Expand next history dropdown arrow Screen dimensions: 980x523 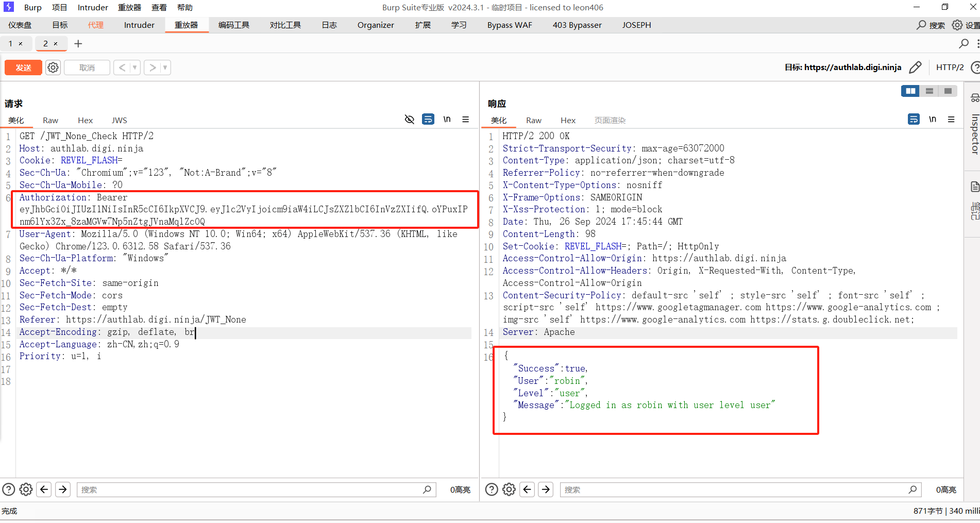(x=165, y=68)
